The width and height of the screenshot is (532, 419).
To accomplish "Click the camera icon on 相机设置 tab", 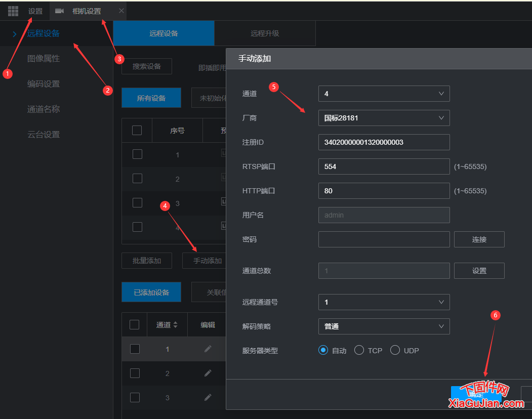I will (x=60, y=11).
